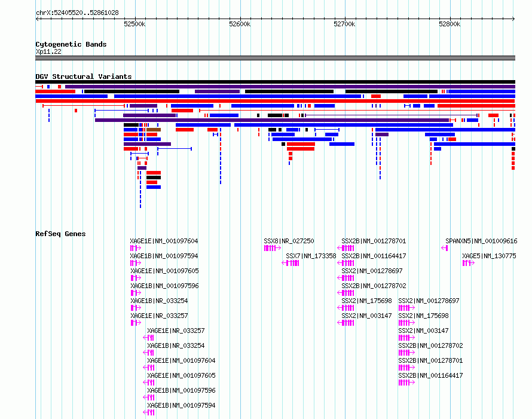Select right-pointing XAGE1B|NM_001097594 gene glyph
The image size is (532, 419).
pos(136,263)
